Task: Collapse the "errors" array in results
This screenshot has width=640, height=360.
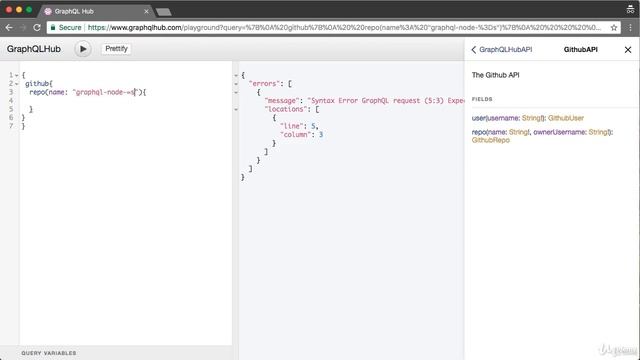Action: [236, 84]
